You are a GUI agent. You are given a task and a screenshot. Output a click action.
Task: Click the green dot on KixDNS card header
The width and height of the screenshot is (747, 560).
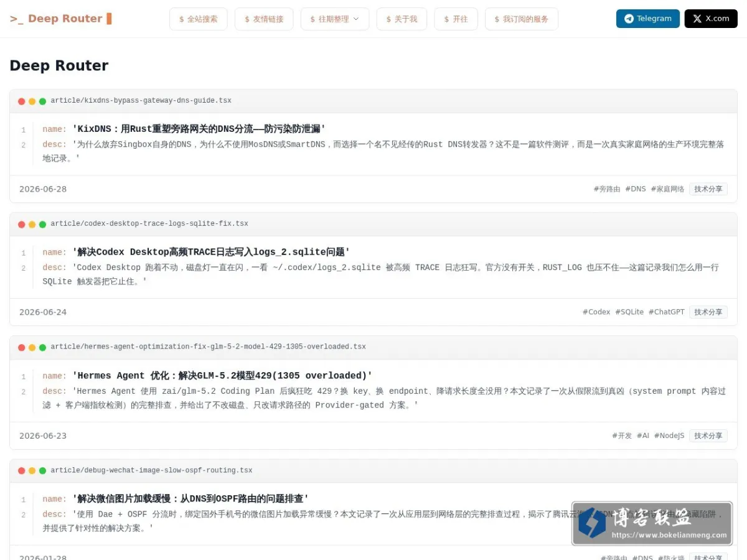42,101
